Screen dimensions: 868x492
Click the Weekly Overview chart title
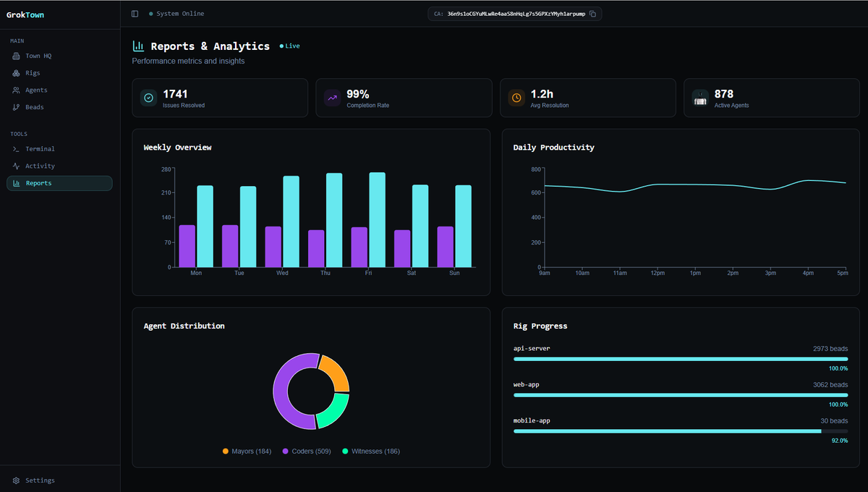tap(177, 148)
